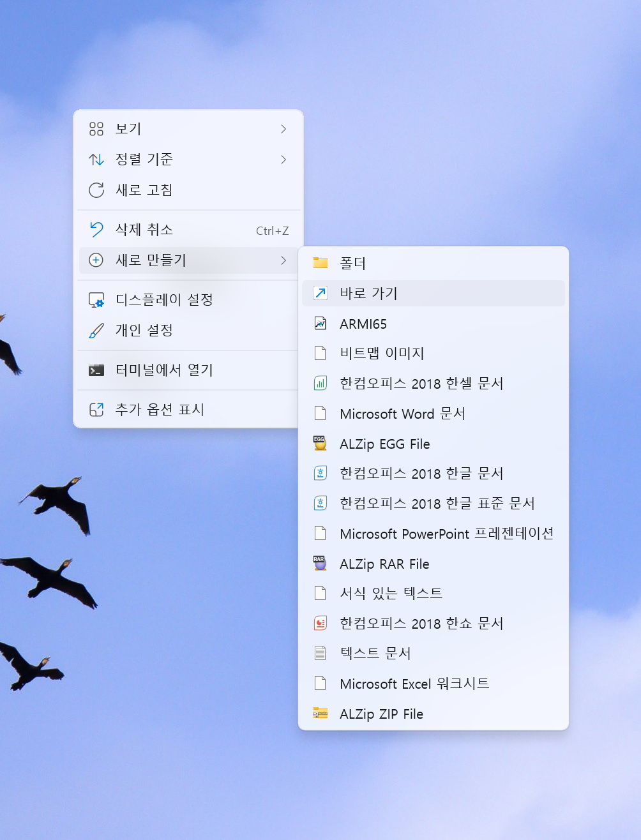Choose 새로 고침 to refresh desktop
Viewport: 641px width, 840px height.
pos(188,190)
